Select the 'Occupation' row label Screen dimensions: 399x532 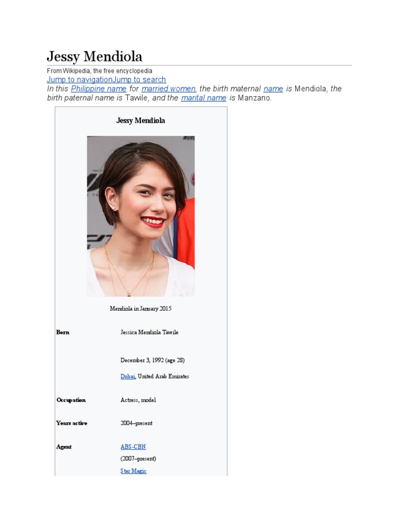[x=71, y=400]
